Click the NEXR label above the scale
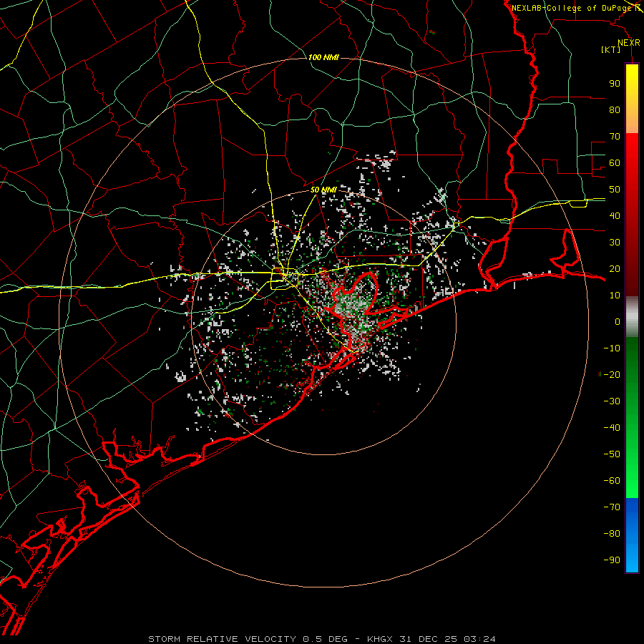Screen dimensions: 644x644 [x=629, y=43]
